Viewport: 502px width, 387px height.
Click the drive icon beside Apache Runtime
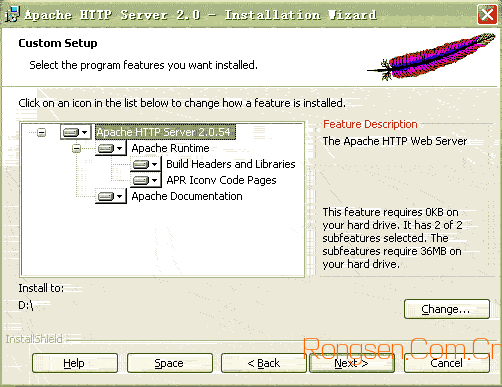[x=111, y=148]
